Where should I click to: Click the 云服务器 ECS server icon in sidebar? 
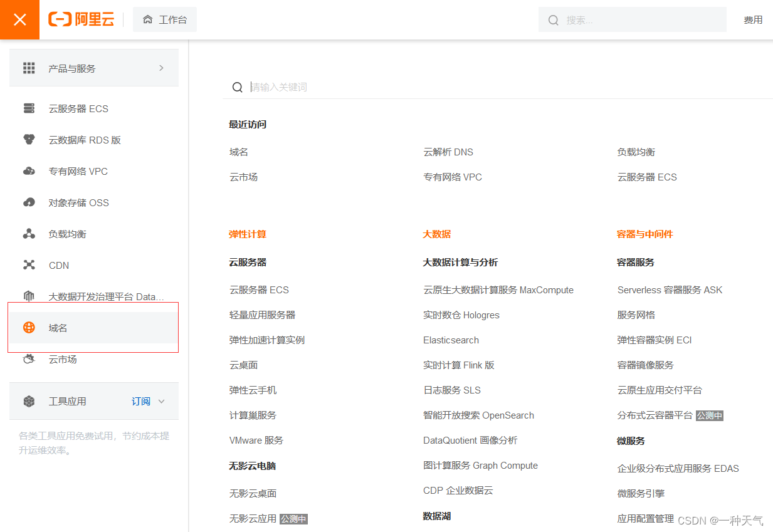click(29, 108)
